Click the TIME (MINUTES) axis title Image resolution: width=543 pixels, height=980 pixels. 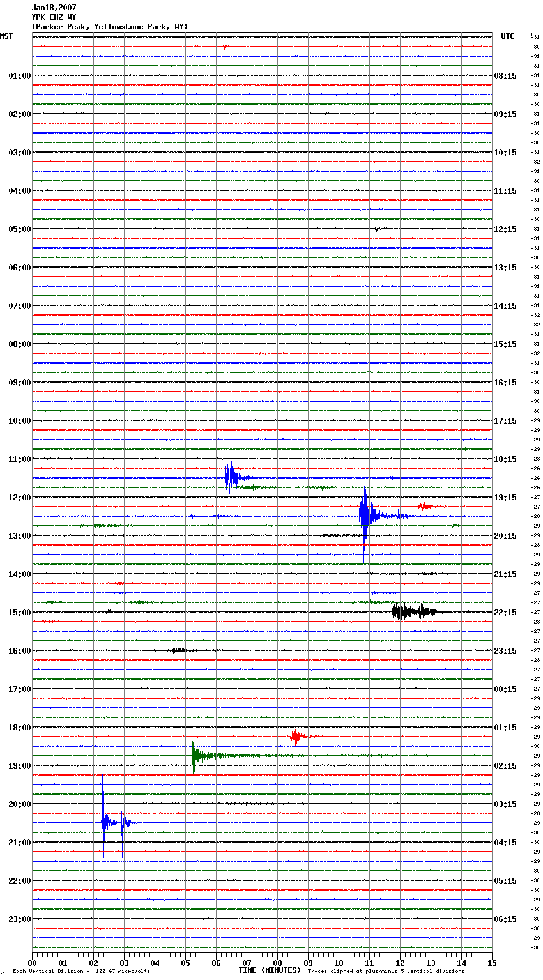[x=270, y=970]
